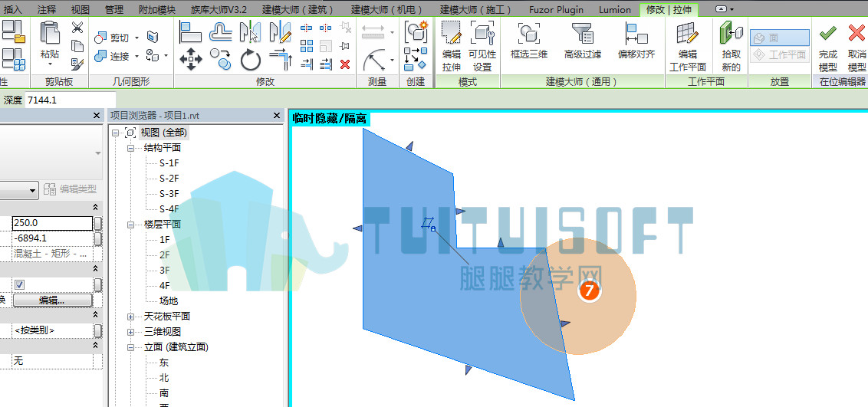Click the Edit Extrusion (编辑拉伸) icon

451,33
